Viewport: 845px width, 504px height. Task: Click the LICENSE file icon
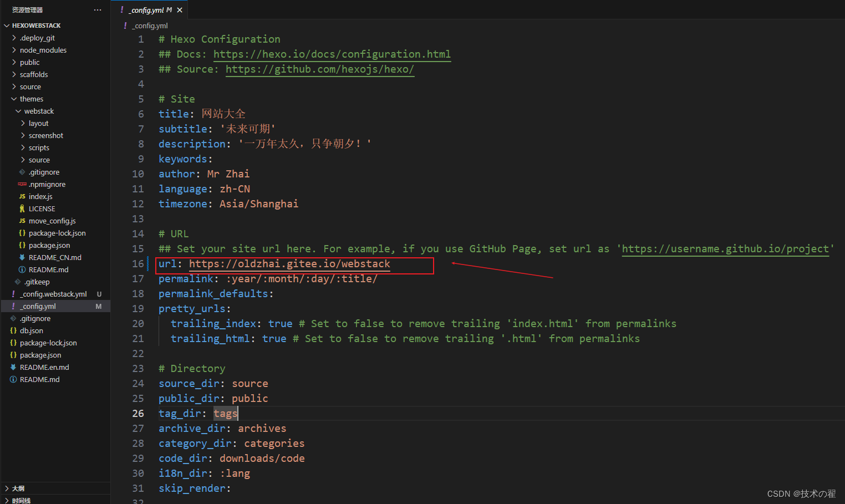[x=22, y=208]
